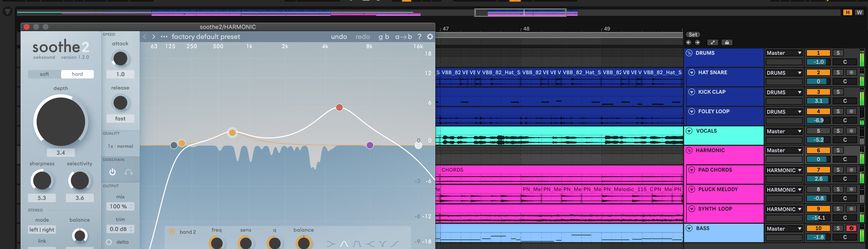Open soothe2 settings gear
Image resolution: width=868 pixels, height=249 pixels.
click(430, 37)
